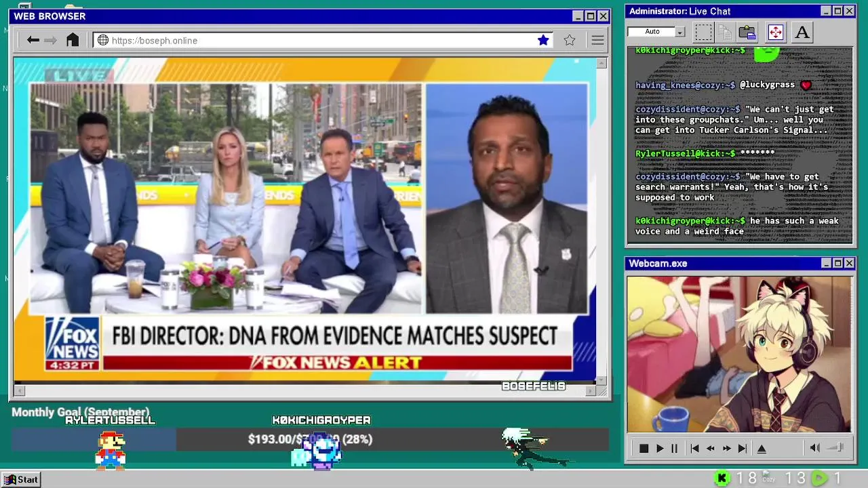This screenshot has width=868, height=488.
Task: Open the browser hamburger menu
Action: [x=597, y=40]
